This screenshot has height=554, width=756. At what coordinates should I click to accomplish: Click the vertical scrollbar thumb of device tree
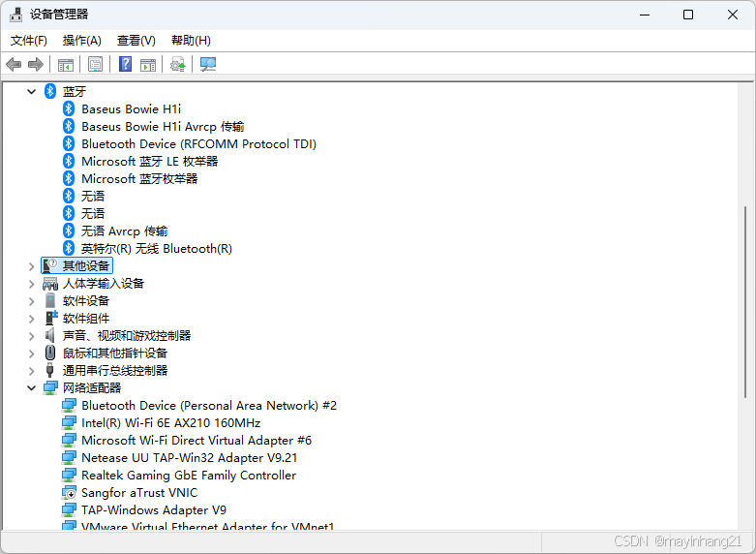click(x=745, y=301)
